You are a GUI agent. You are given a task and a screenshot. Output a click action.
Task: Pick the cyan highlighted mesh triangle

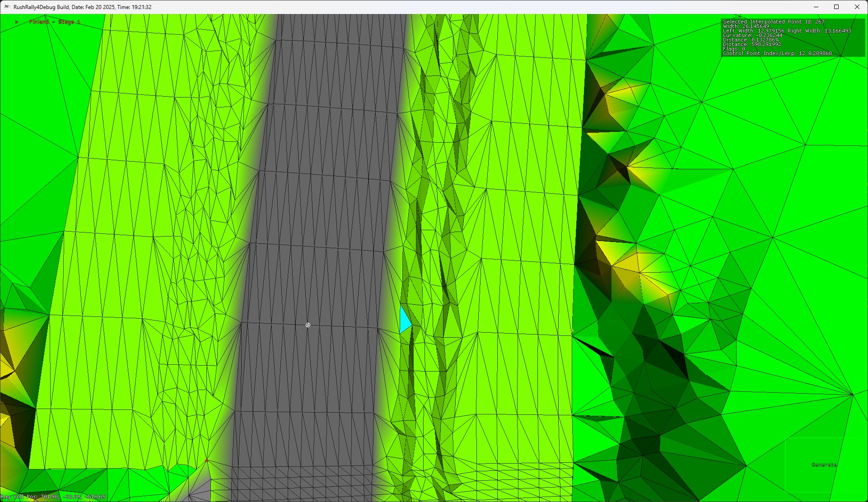click(405, 321)
